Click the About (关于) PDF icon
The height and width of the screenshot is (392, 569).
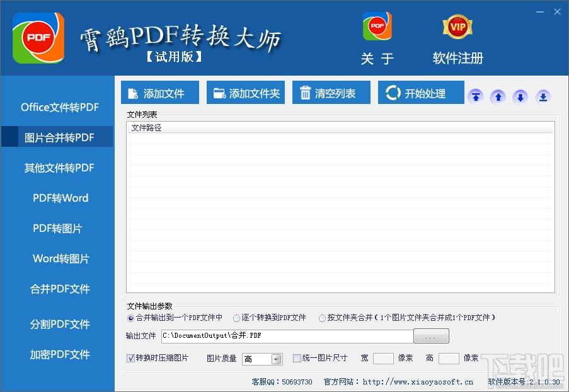[377, 26]
